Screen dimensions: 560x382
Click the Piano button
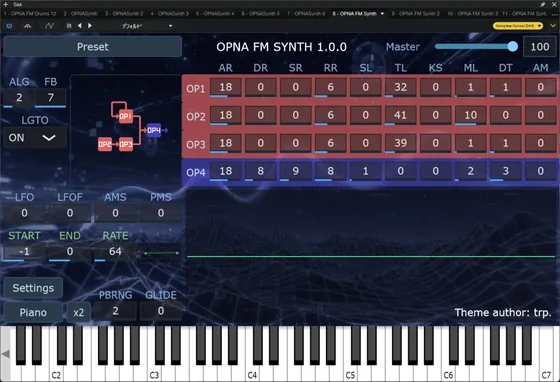(x=33, y=312)
